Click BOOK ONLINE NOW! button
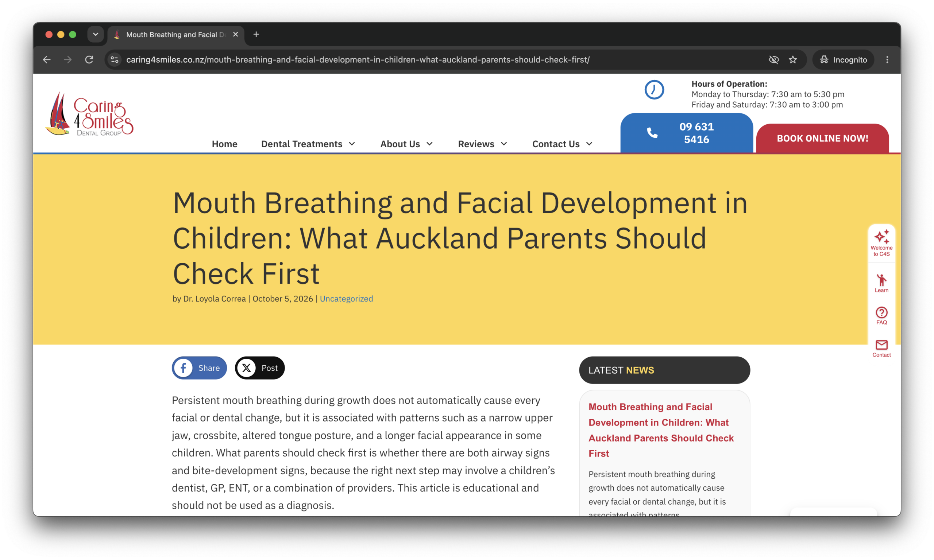 tap(822, 138)
